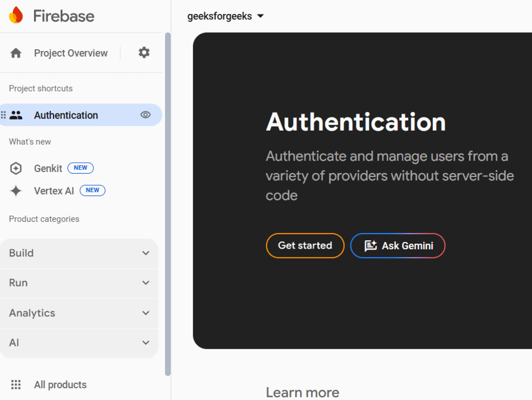This screenshot has height=400, width=532.
Task: Click the Authentication people icon
Action: (x=16, y=115)
